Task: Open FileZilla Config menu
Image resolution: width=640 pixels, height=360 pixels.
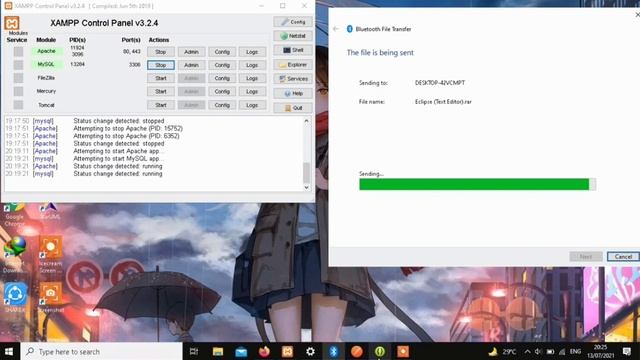Action: coord(222,78)
